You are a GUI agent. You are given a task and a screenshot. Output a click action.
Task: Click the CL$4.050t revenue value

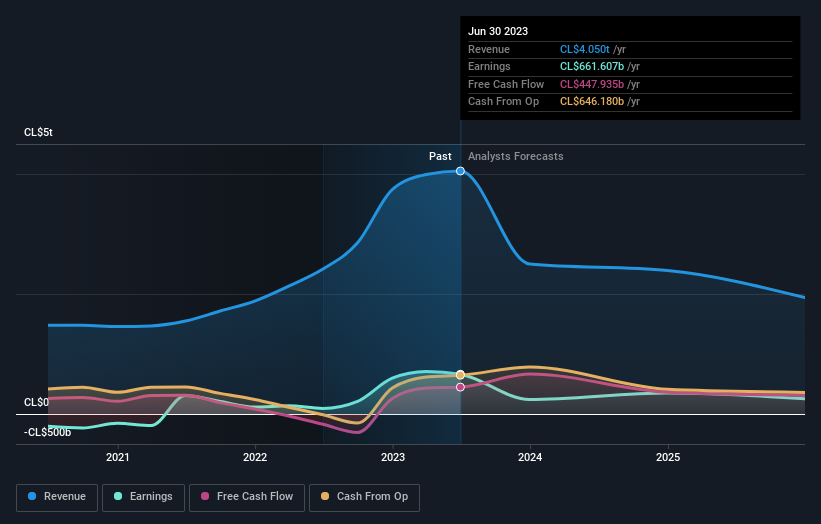[x=584, y=49]
